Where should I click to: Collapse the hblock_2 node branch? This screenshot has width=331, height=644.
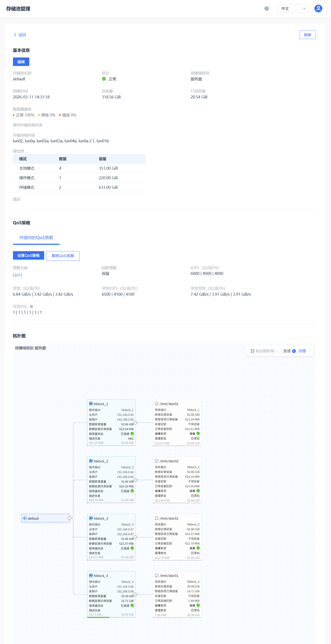(x=135, y=480)
